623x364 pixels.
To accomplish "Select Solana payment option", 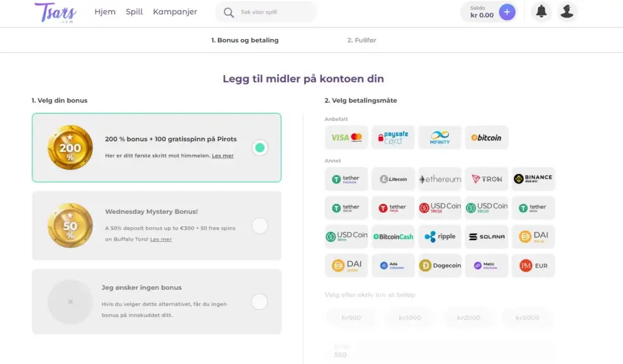I will pyautogui.click(x=487, y=236).
